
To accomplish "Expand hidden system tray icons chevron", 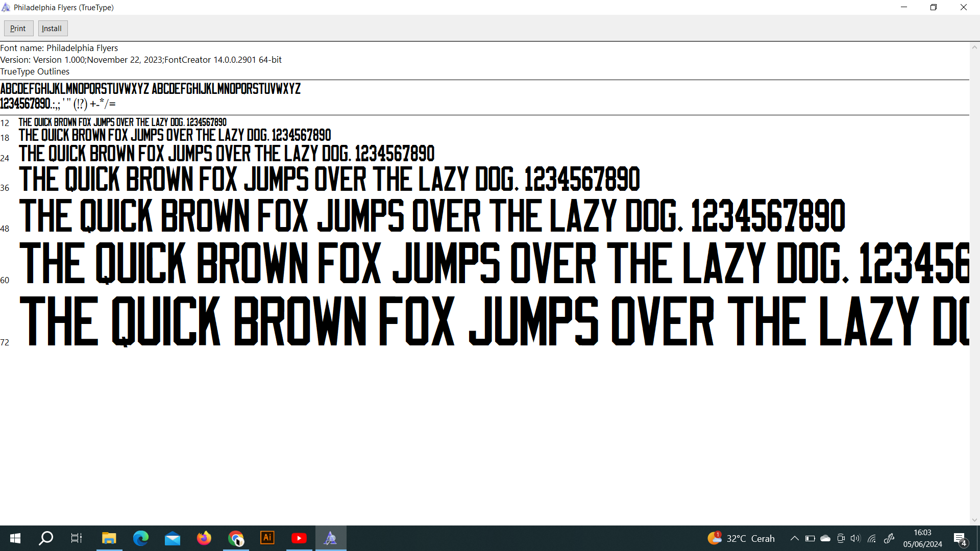I will pyautogui.click(x=795, y=538).
